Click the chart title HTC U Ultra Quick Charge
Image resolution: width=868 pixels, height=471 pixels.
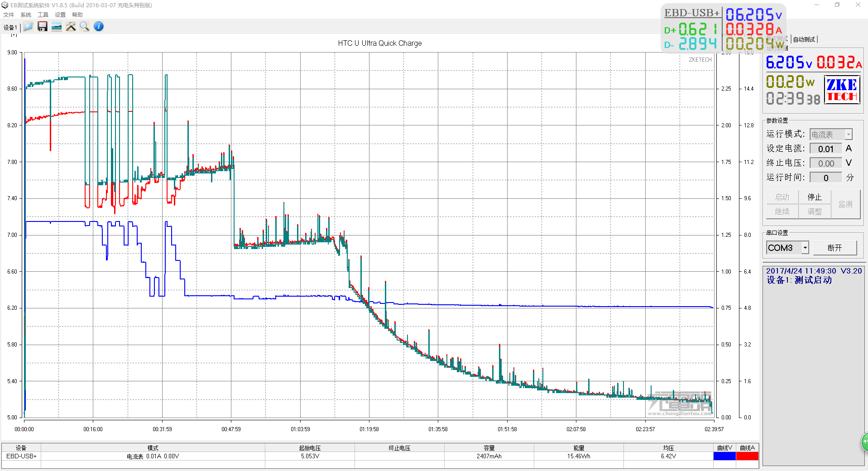click(x=380, y=43)
